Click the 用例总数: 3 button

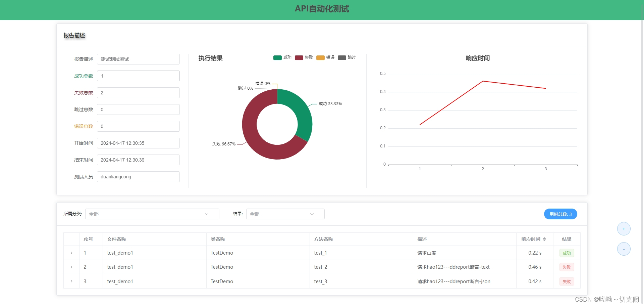coord(560,214)
